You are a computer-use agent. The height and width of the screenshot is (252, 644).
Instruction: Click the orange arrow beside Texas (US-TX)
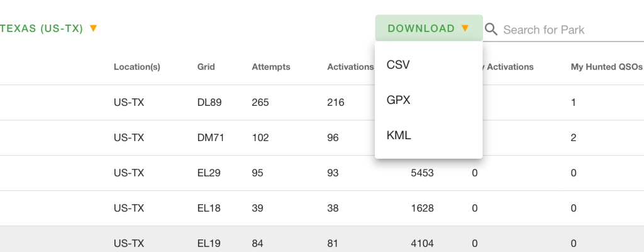[x=93, y=28]
